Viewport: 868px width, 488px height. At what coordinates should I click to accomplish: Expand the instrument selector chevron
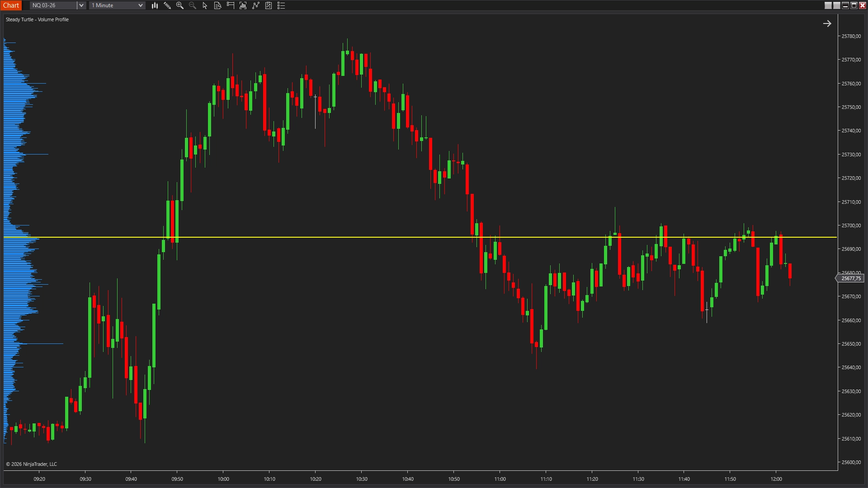tap(81, 5)
